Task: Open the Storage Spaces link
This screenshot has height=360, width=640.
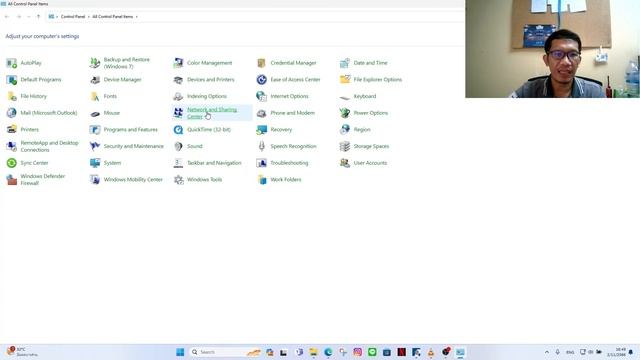Action: click(371, 147)
